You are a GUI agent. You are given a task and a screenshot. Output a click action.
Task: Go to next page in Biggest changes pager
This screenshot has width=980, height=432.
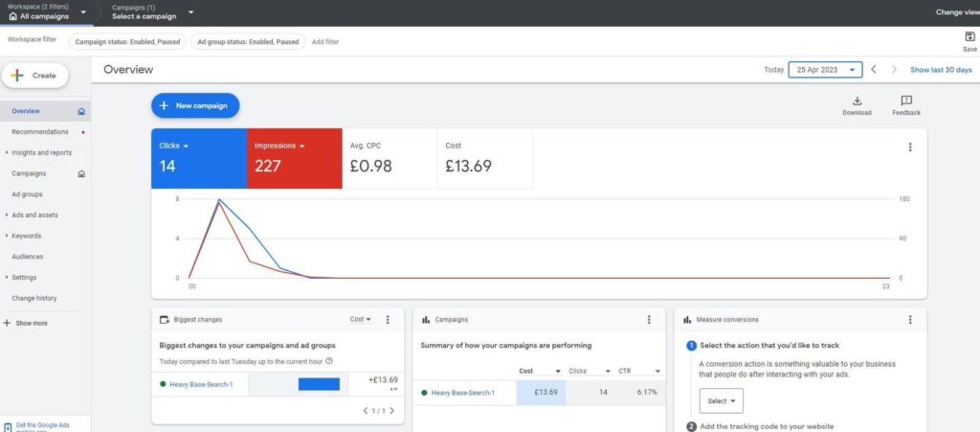[391, 411]
